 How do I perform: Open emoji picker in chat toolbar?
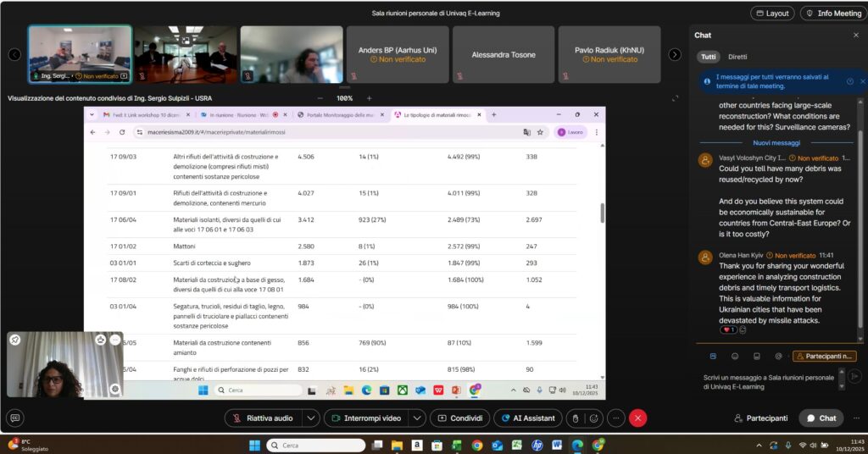click(x=735, y=356)
